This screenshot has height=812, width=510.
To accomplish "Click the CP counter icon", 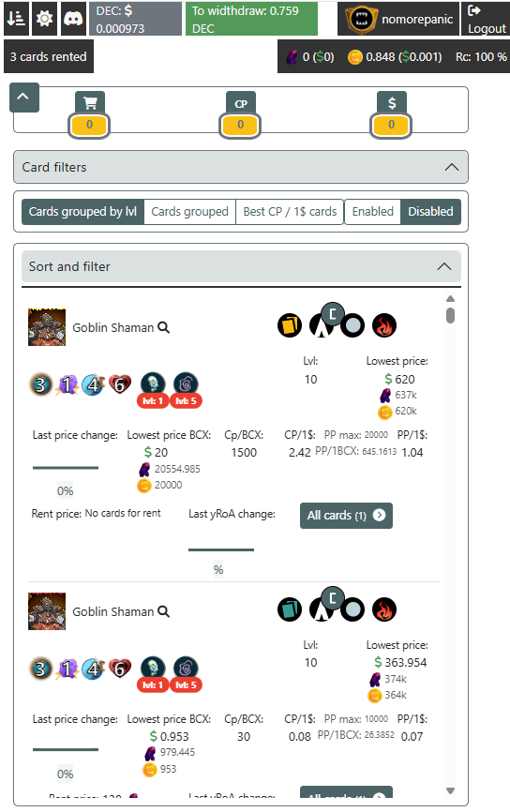I will (240, 103).
